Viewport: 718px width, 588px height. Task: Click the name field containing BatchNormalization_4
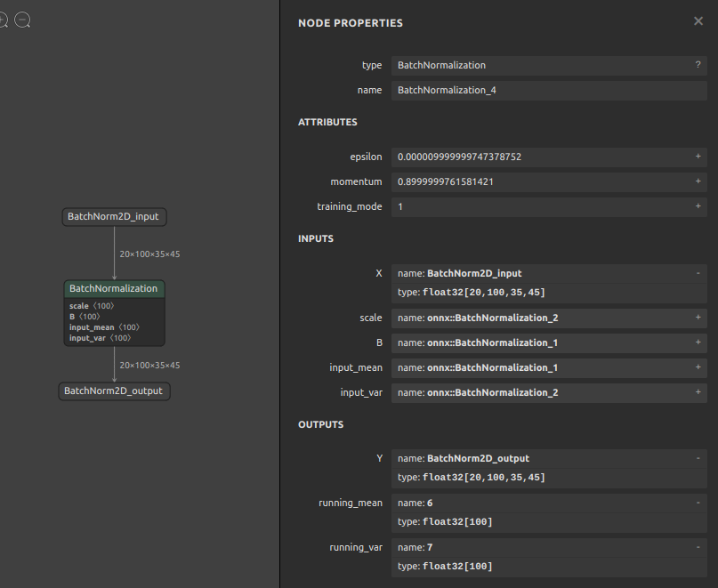pos(549,90)
